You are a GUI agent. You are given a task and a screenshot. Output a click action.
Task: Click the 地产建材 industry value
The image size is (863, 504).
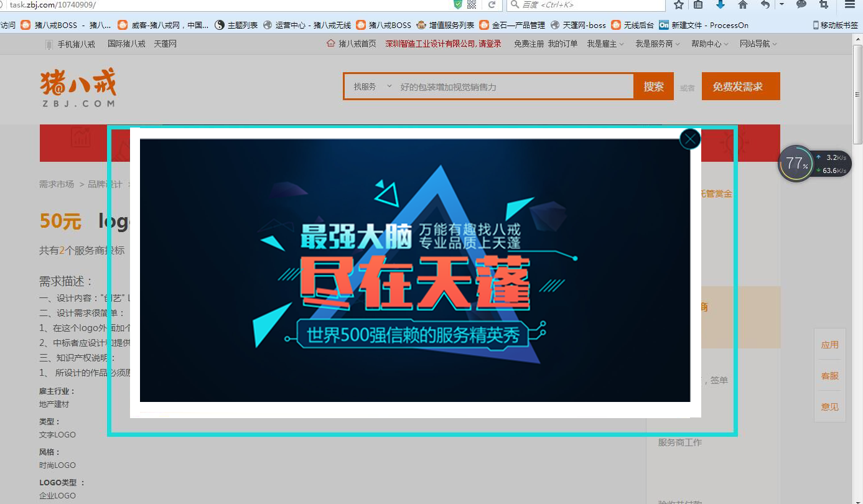(x=54, y=404)
